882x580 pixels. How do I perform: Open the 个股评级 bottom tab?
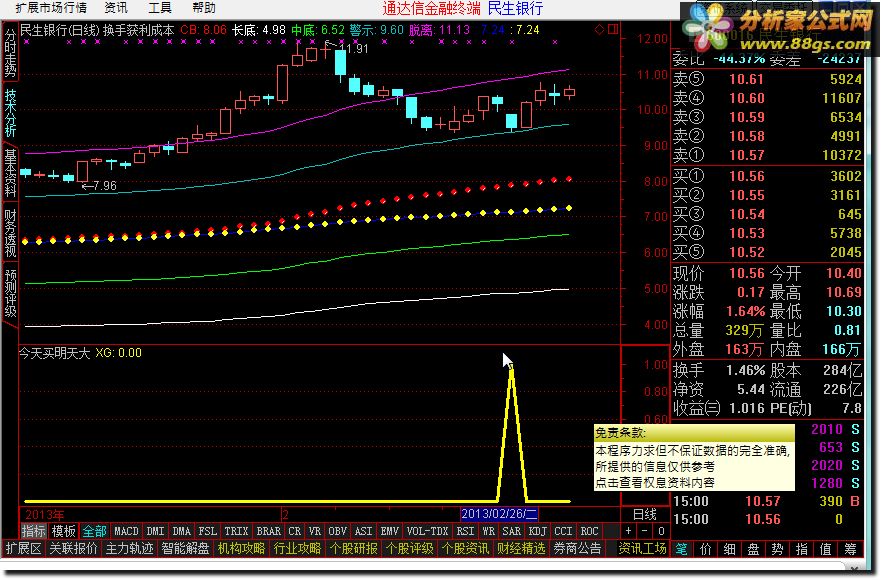(x=410, y=548)
